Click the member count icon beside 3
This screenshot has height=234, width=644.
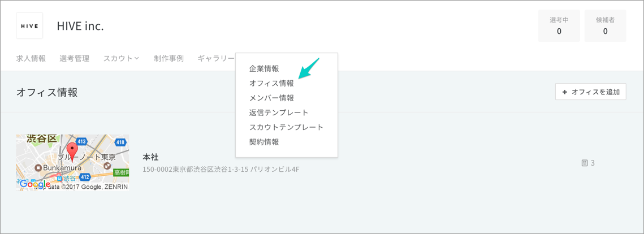click(x=585, y=163)
